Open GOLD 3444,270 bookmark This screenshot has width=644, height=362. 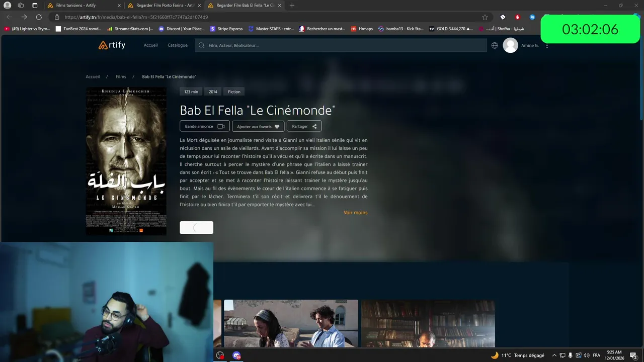[x=451, y=29]
